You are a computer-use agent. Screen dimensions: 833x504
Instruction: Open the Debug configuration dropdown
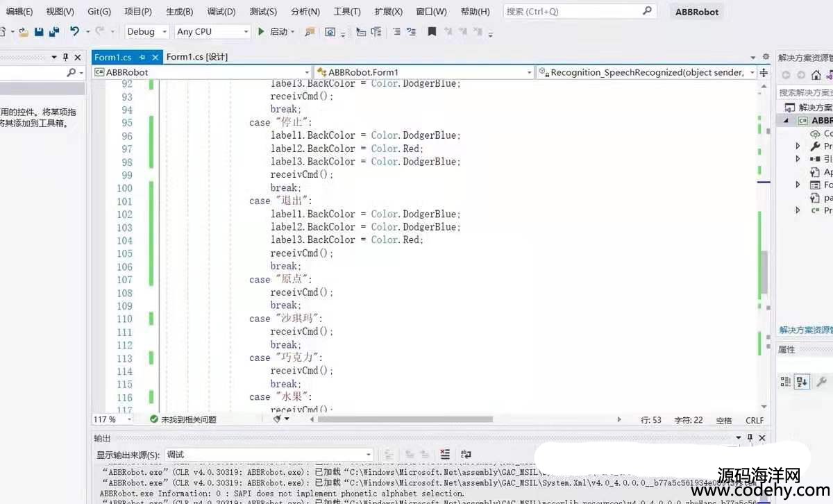(147, 32)
